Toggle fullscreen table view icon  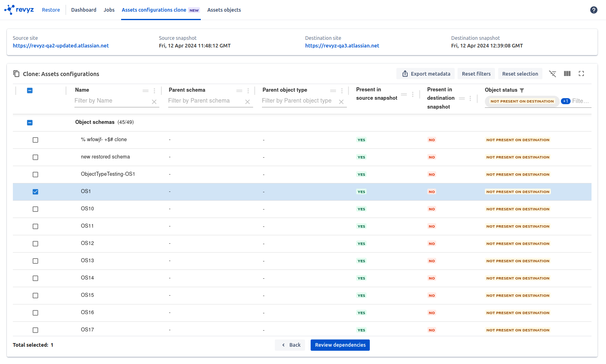(x=581, y=74)
